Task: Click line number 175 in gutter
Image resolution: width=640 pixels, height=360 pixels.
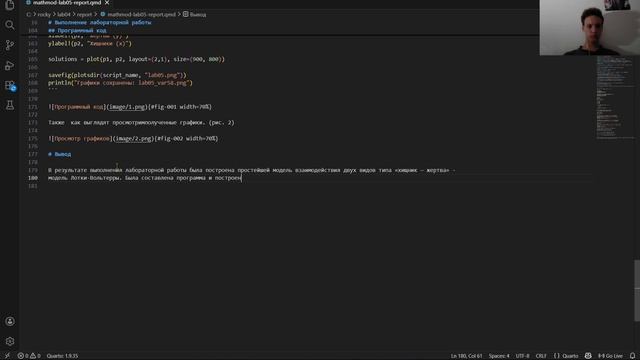Action: tap(33, 139)
